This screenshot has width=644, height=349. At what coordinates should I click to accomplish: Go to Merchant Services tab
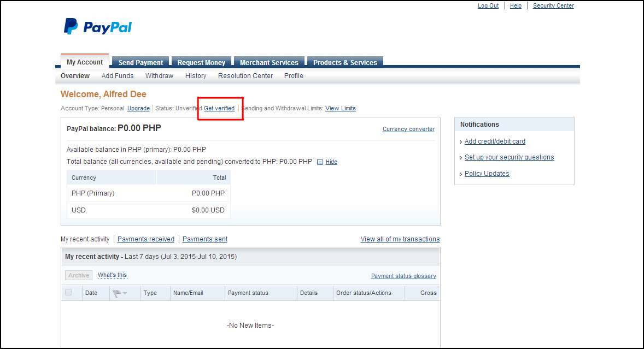[269, 62]
